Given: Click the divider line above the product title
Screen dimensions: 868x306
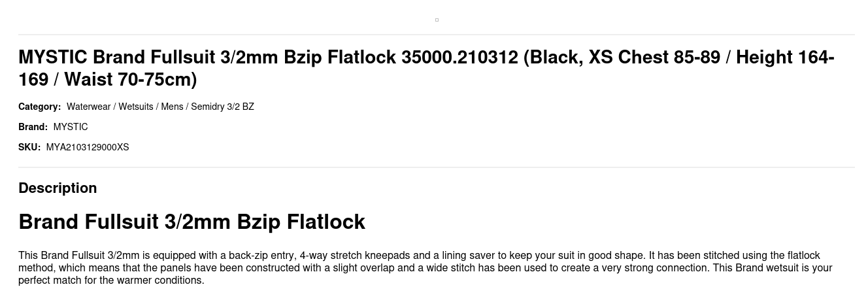Looking at the screenshot, I should click(x=437, y=34).
